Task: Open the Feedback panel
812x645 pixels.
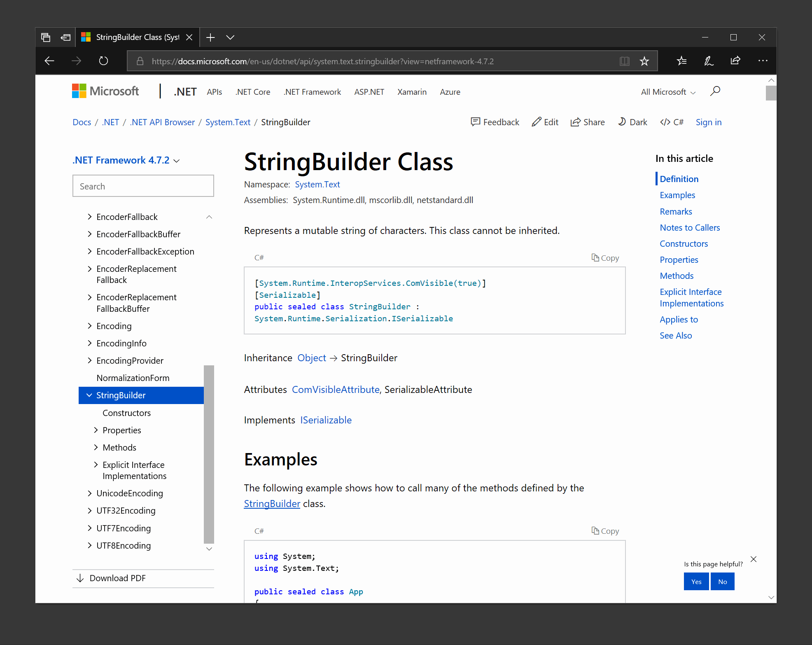Action: click(495, 122)
